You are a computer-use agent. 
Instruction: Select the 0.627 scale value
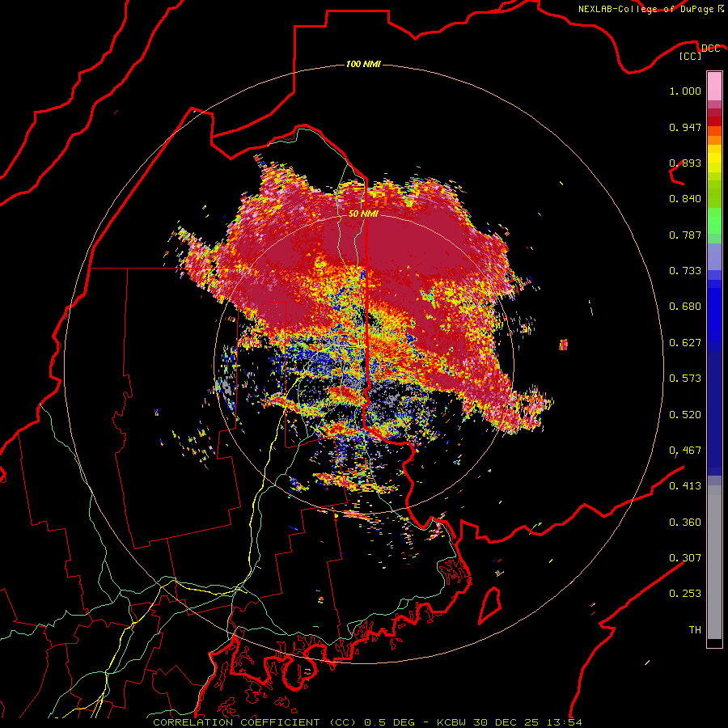point(685,343)
